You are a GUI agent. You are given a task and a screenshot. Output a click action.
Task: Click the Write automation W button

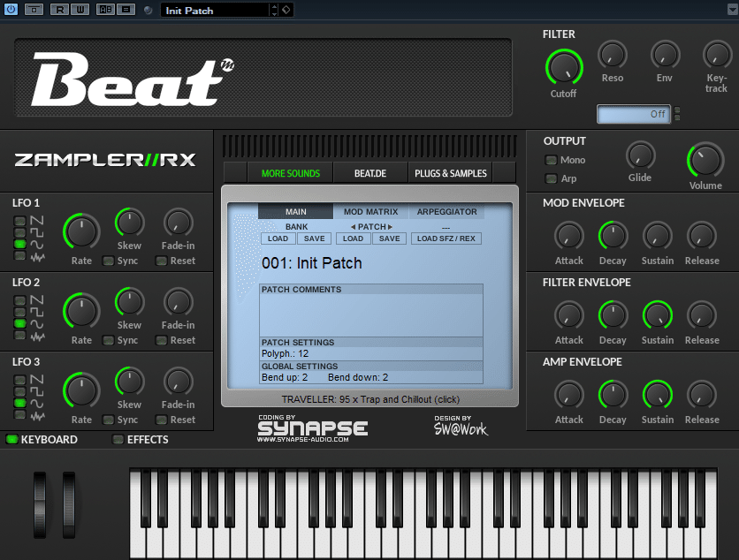point(80,10)
